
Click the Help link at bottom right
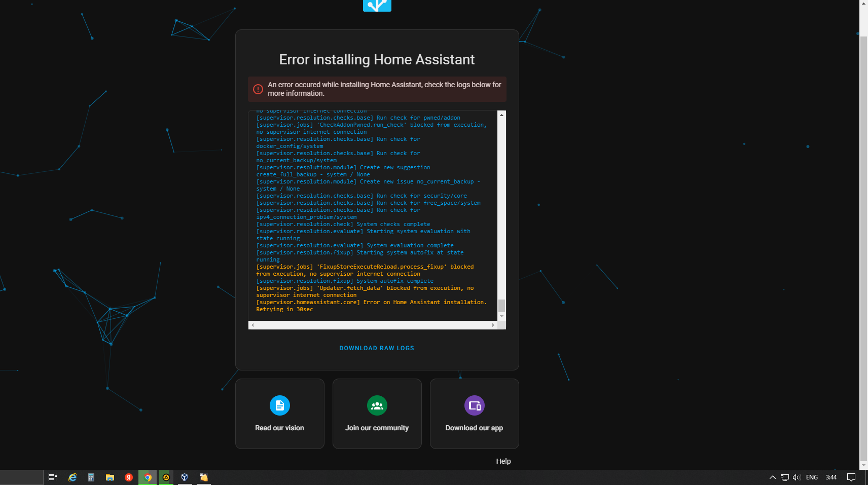[x=503, y=461]
